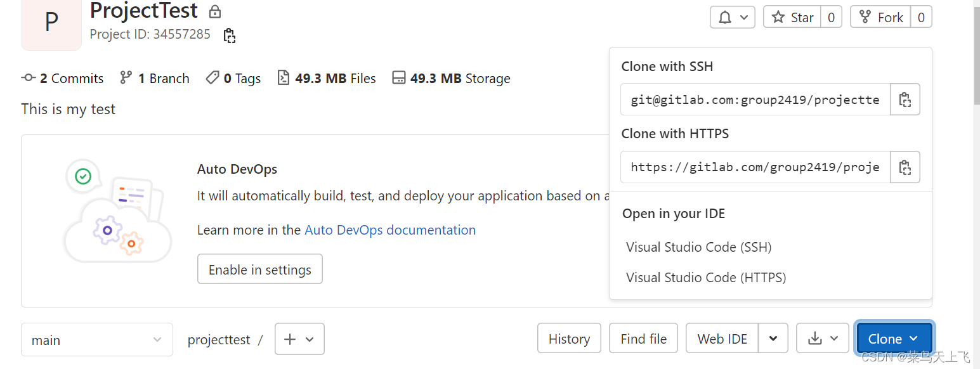Viewport: 980px width, 369px height.
Task: Open the 0 Tags page
Action: (x=233, y=79)
